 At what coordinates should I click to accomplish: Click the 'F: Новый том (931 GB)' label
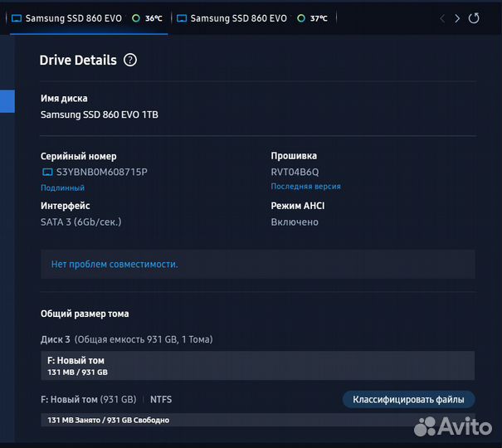click(89, 399)
